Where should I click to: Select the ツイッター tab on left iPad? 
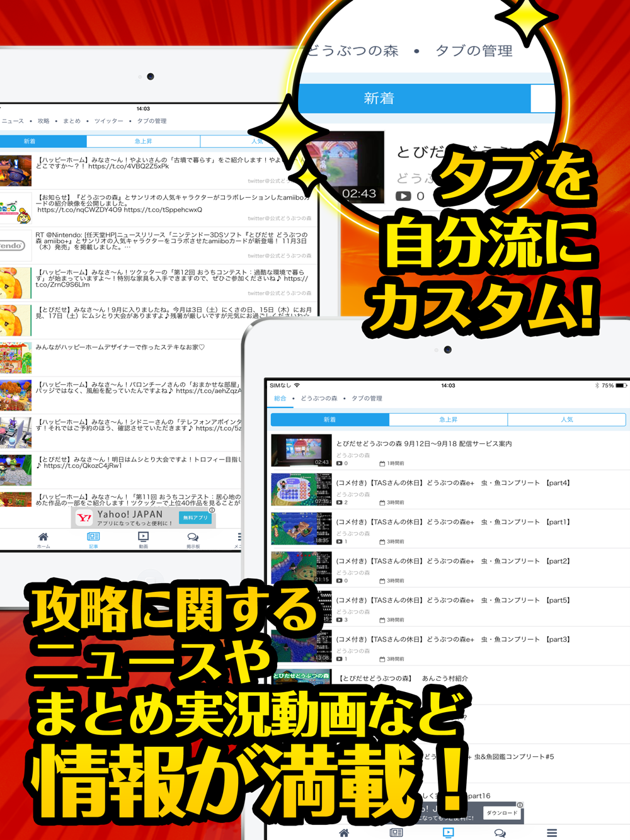click(x=108, y=121)
